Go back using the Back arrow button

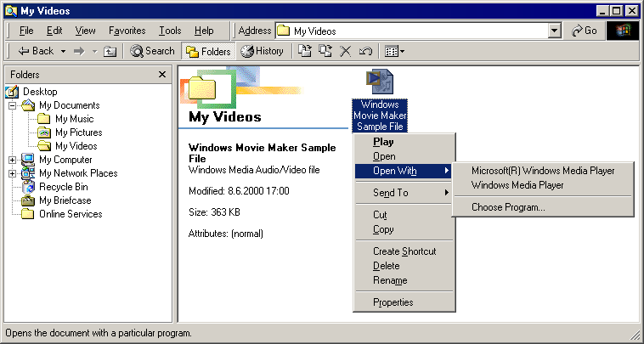(x=37, y=51)
